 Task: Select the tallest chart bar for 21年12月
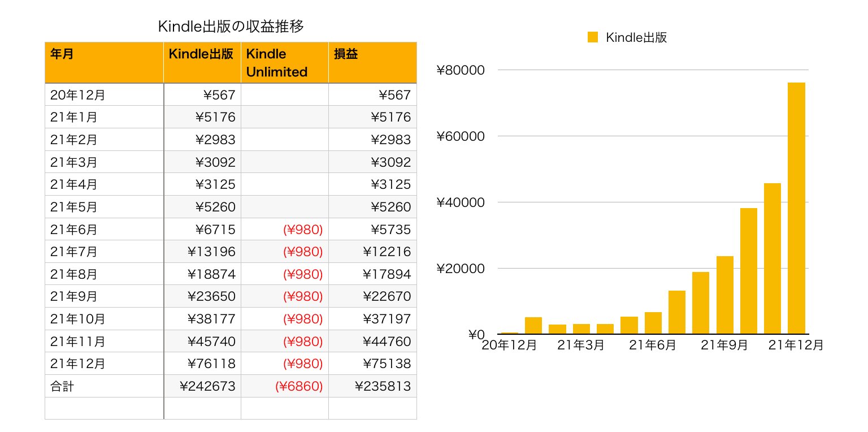tap(796, 208)
